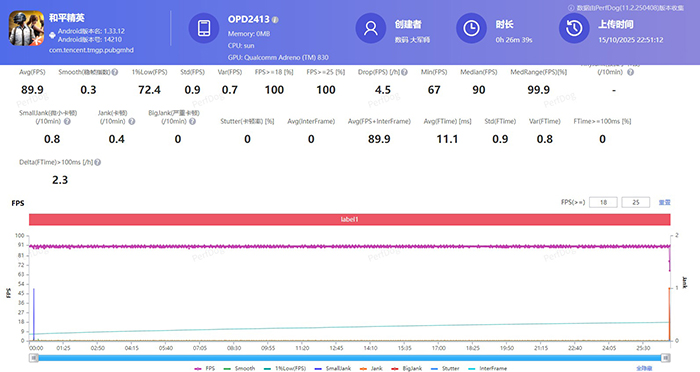The height and width of the screenshot is (372, 700).
Task: Click the second FPS threshold field showing 25
Action: (x=636, y=202)
